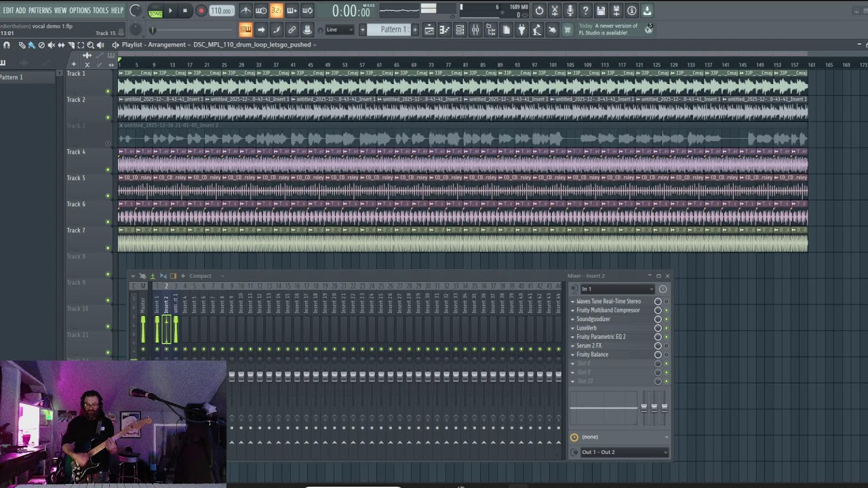Image resolution: width=868 pixels, height=488 pixels.
Task: Select the playlist zoom magnifier tool
Action: click(90, 45)
